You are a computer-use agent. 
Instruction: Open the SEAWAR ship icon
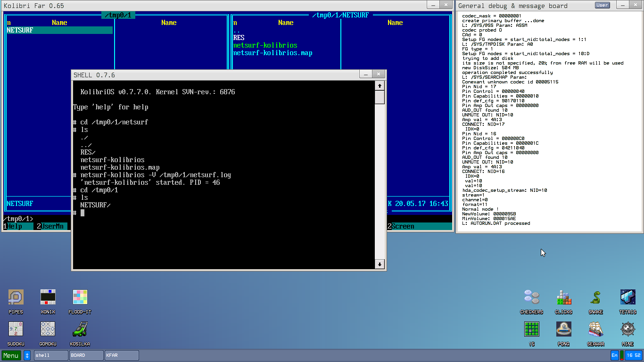595,329
